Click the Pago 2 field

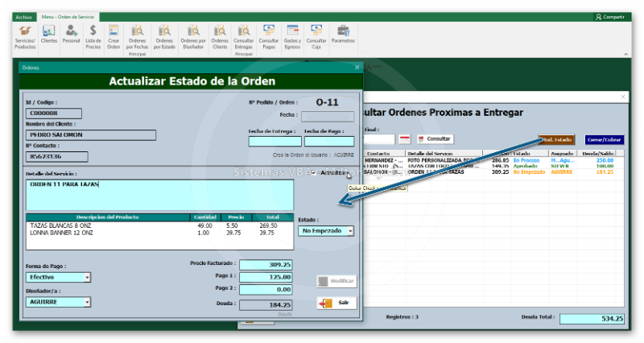[266, 290]
